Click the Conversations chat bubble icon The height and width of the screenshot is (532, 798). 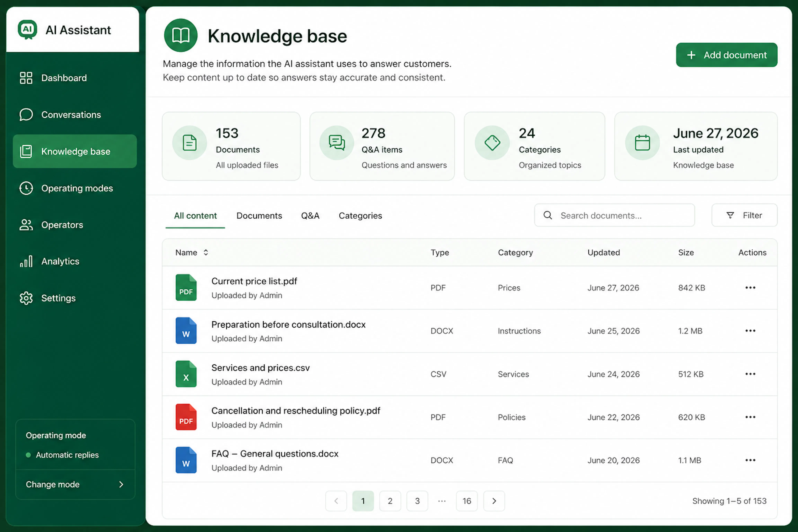pos(26,115)
